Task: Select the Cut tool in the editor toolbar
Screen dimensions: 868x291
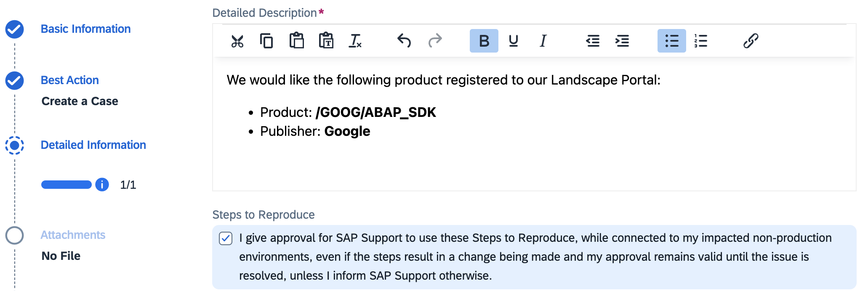Action: click(237, 41)
